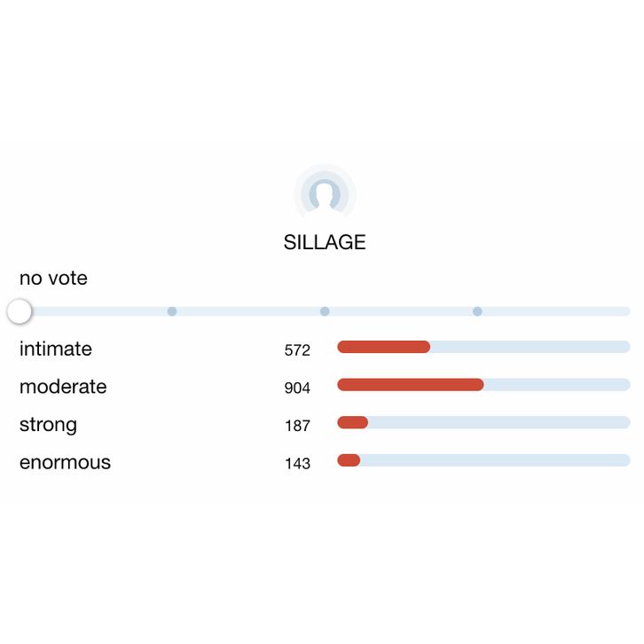Click the red moderate vote bar
The width and height of the screenshot is (644, 644).
(x=410, y=385)
